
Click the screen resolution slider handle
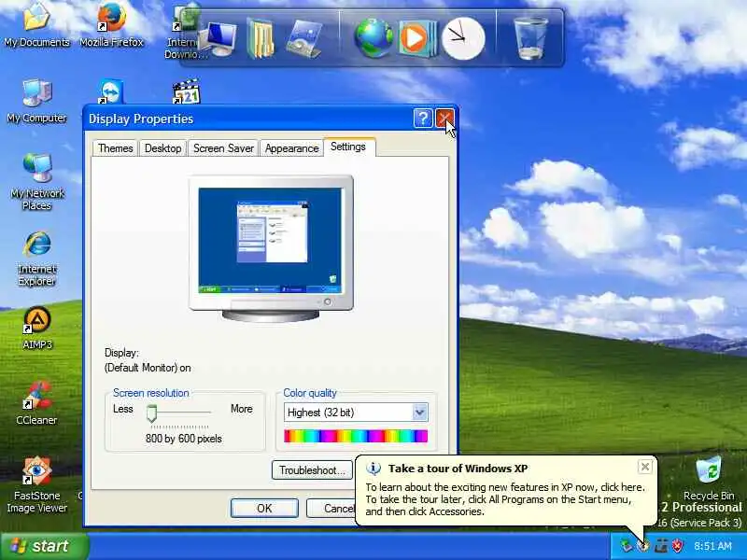151,413
